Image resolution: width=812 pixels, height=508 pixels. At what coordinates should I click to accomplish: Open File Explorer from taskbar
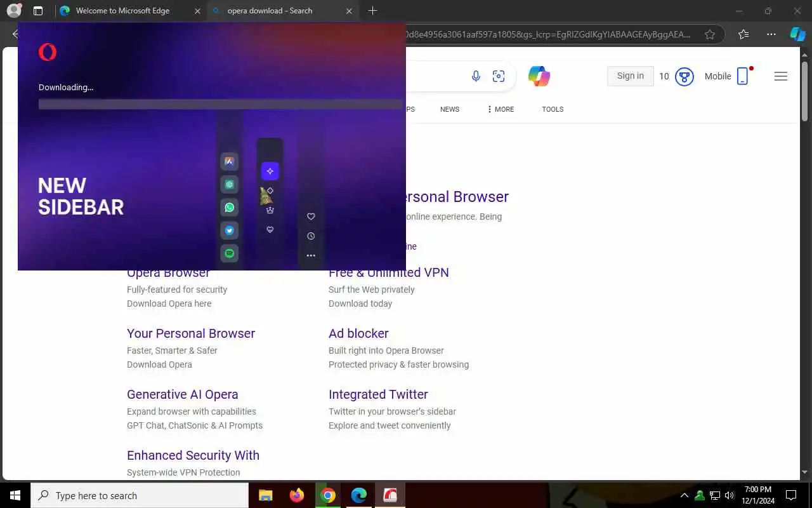[265, 495]
